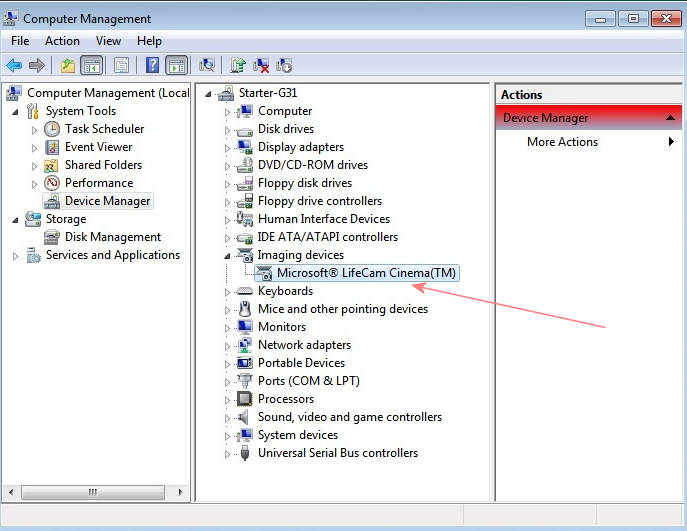This screenshot has height=531, width=687.
Task: Select Floppy disk drives category
Action: tap(305, 183)
